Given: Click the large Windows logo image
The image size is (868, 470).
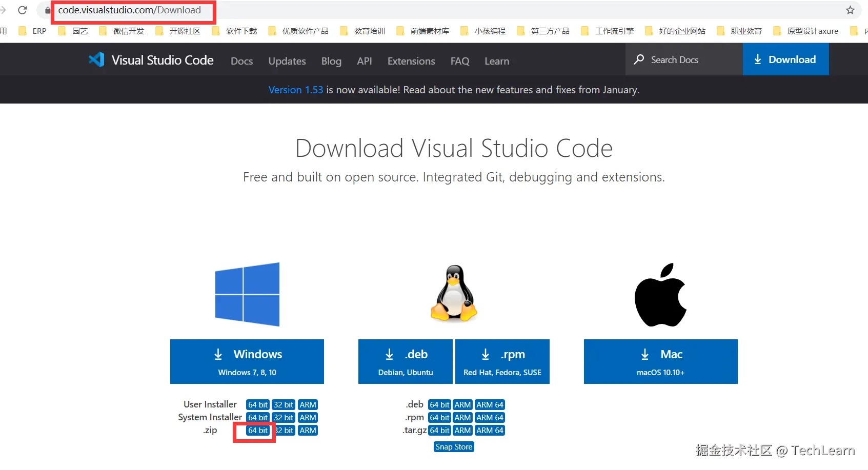Looking at the screenshot, I should coord(247,294).
